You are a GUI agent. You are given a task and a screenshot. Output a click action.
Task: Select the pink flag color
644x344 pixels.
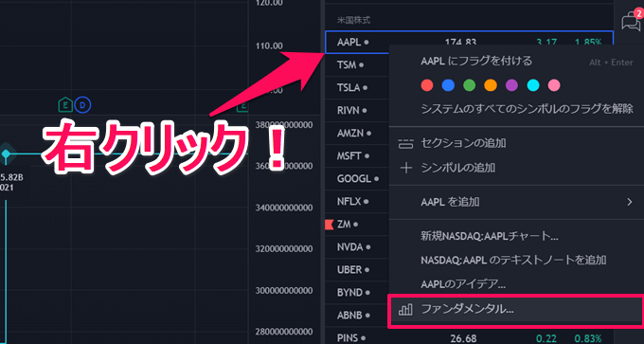click(x=554, y=85)
